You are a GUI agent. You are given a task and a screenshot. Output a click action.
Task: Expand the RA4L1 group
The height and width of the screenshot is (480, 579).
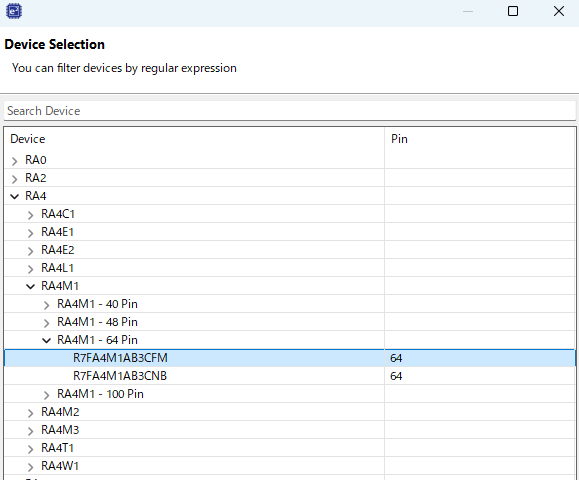click(31, 268)
